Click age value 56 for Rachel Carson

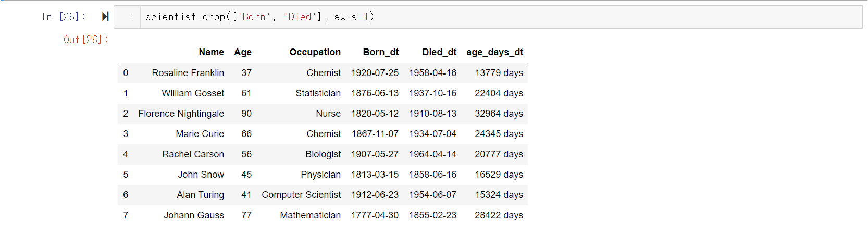point(246,154)
